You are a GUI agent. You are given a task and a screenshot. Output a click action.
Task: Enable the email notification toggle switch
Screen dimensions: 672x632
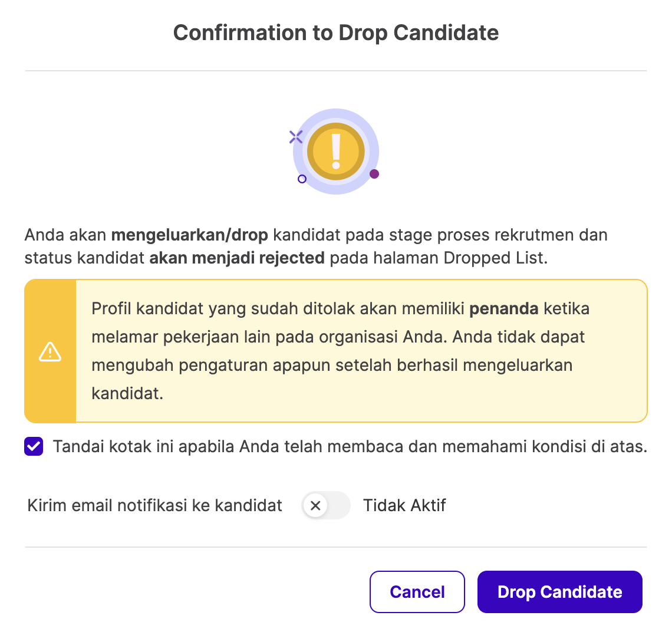[326, 505]
